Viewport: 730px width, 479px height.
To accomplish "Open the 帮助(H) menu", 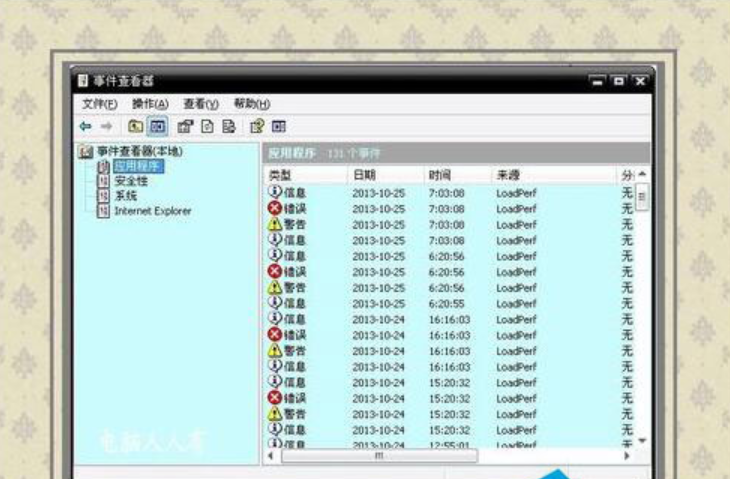I will pyautogui.click(x=251, y=104).
